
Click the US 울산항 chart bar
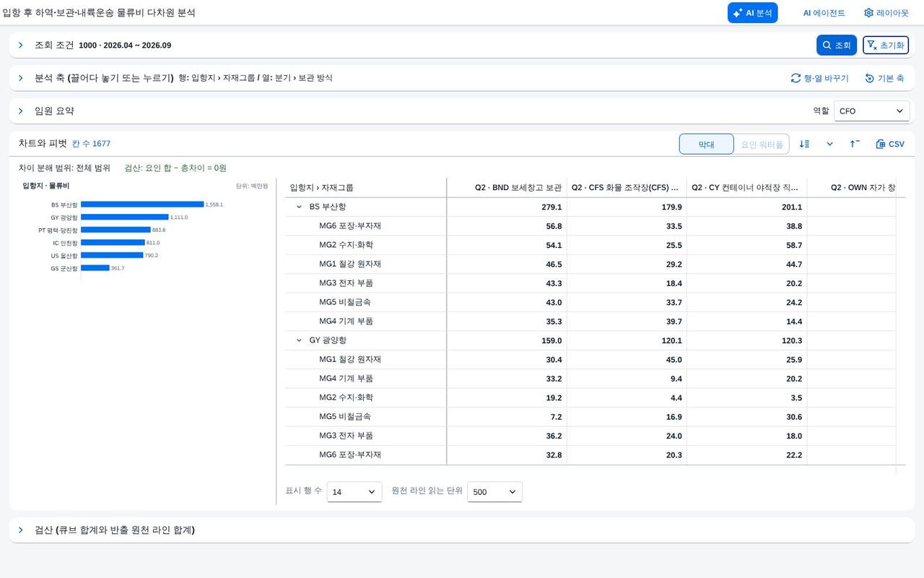[x=112, y=255]
